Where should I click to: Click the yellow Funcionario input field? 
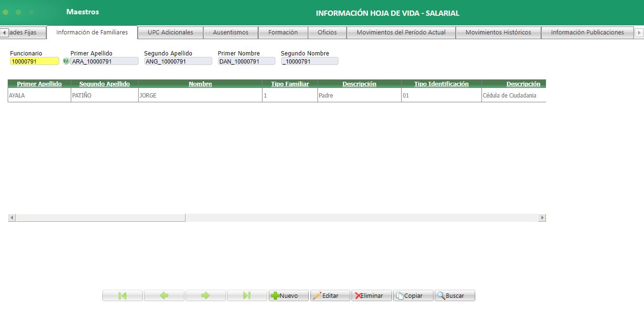[x=34, y=61]
